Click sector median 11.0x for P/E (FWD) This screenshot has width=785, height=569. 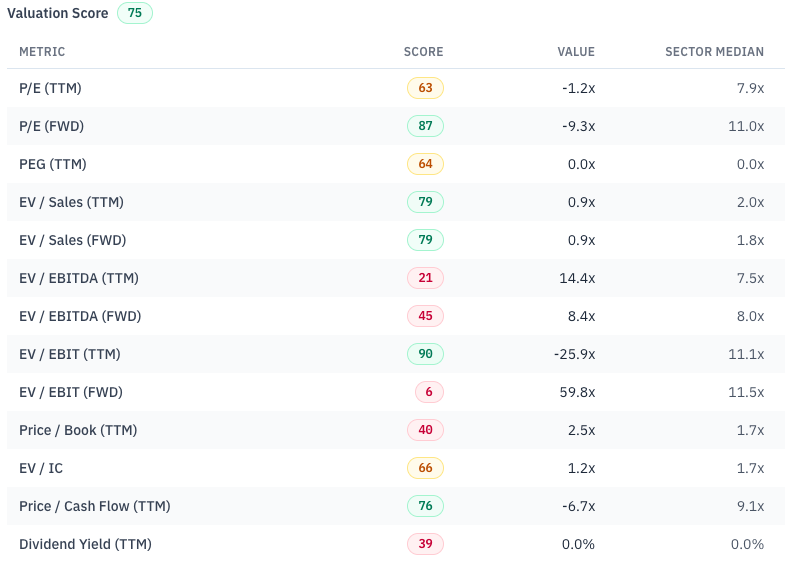[x=746, y=127]
